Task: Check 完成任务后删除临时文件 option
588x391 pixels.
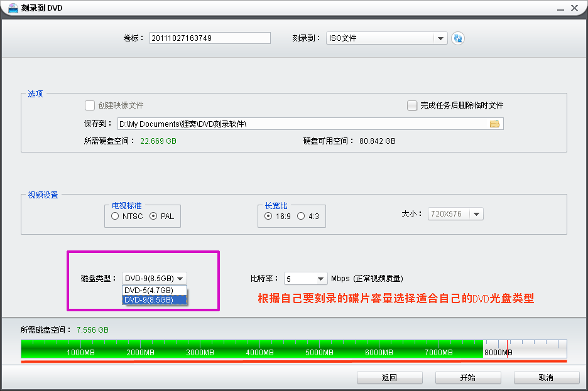Action: (x=412, y=105)
